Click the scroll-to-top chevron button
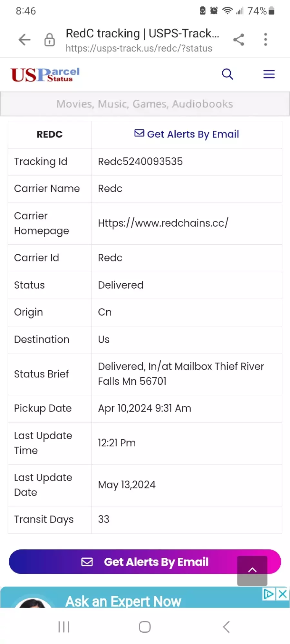The height and width of the screenshot is (644, 290). pos(252,571)
